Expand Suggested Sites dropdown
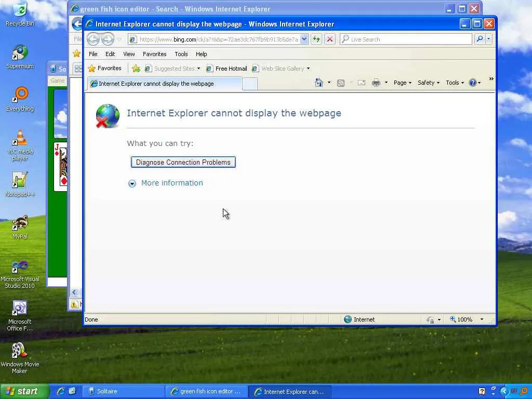The image size is (532, 399). coord(199,69)
